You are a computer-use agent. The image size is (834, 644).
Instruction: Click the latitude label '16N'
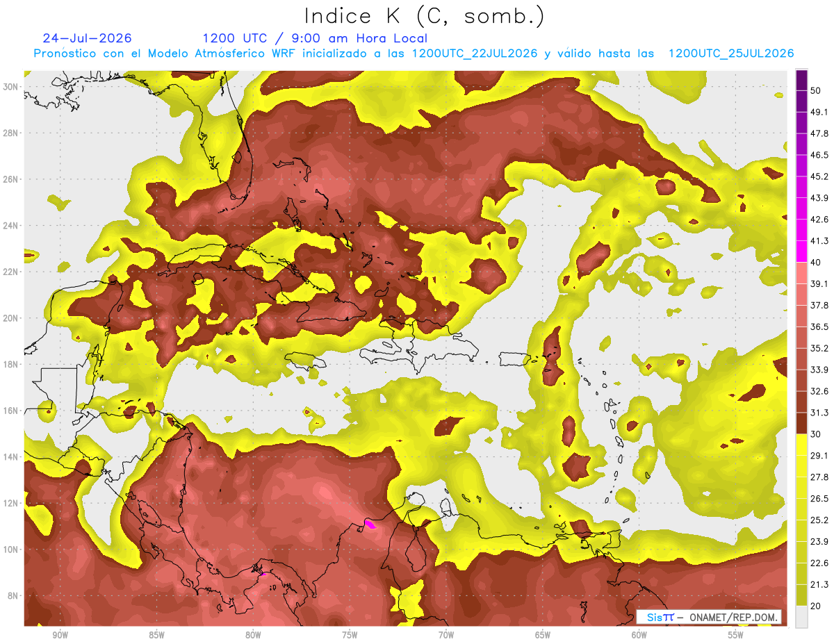tap(10, 411)
